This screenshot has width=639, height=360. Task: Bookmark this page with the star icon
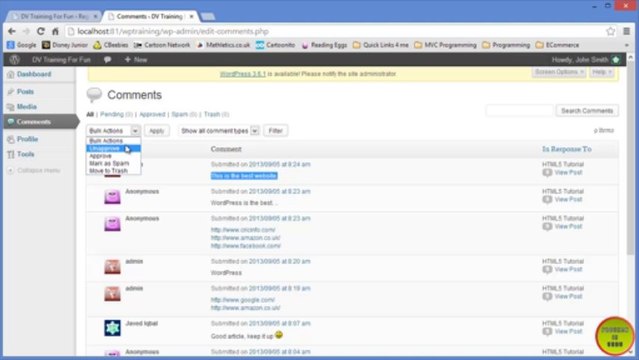point(610,31)
